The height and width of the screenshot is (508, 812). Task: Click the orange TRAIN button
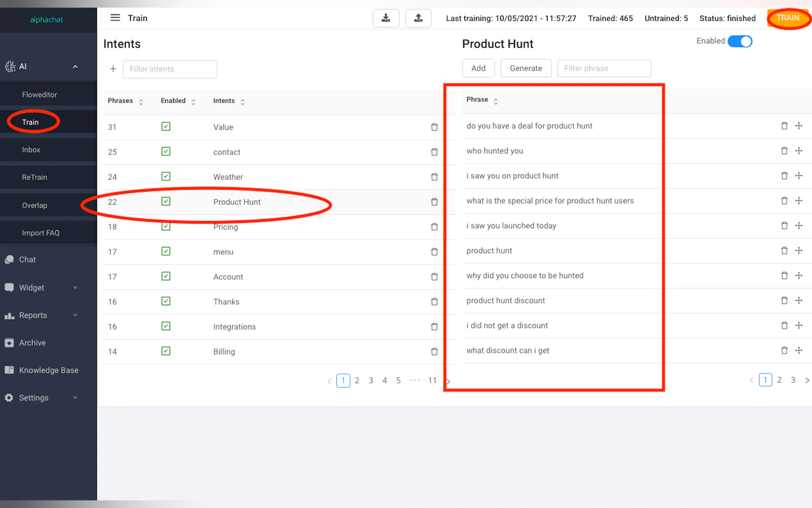787,18
